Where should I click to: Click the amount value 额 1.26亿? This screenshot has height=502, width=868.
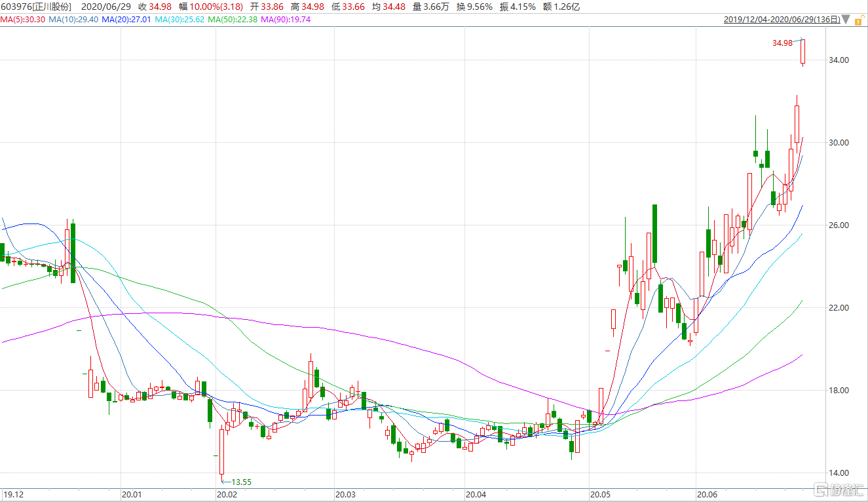[x=561, y=7]
